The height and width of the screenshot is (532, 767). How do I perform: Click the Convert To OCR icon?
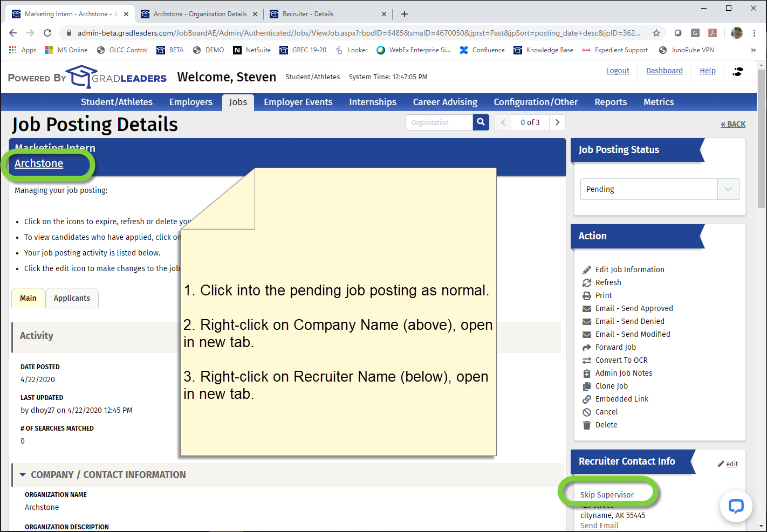(587, 360)
